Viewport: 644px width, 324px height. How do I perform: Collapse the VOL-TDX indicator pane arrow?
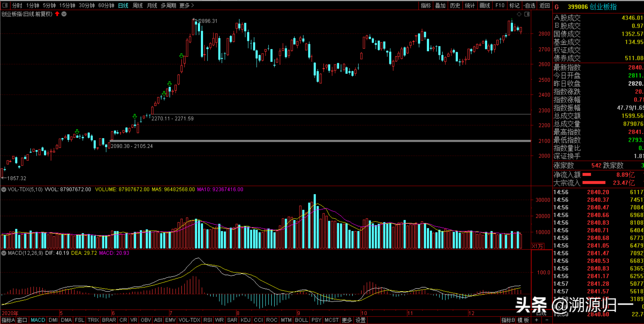click(4, 189)
